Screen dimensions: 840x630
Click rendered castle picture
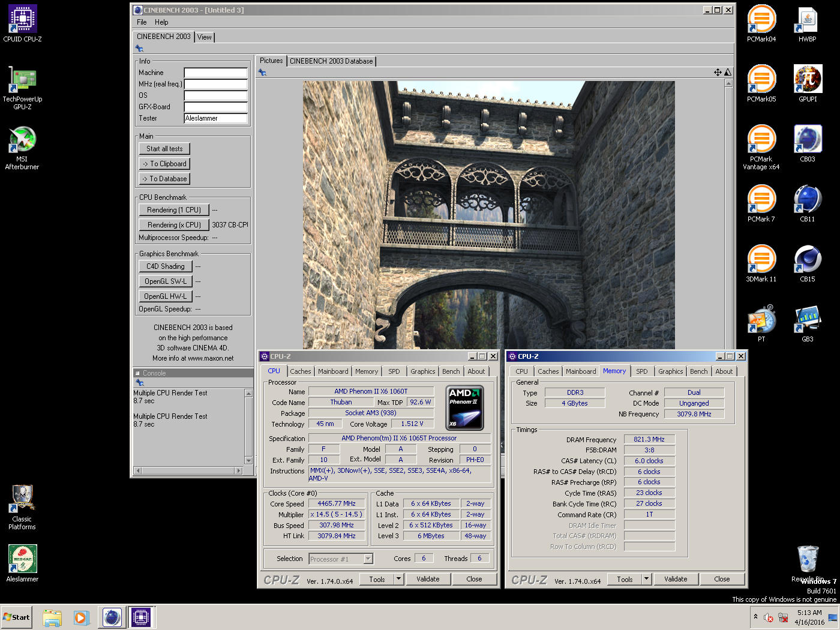pos(488,215)
